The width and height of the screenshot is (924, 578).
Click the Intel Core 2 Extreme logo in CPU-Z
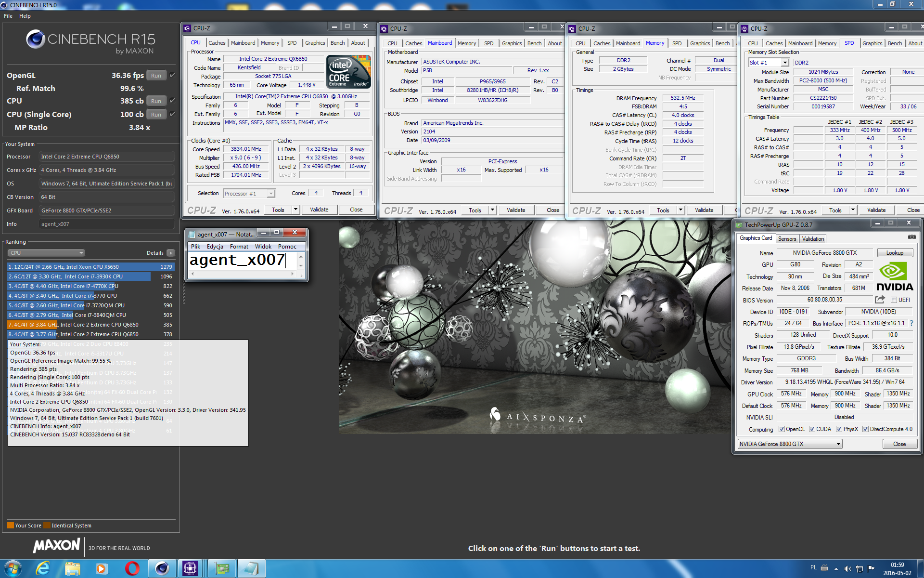click(x=348, y=71)
